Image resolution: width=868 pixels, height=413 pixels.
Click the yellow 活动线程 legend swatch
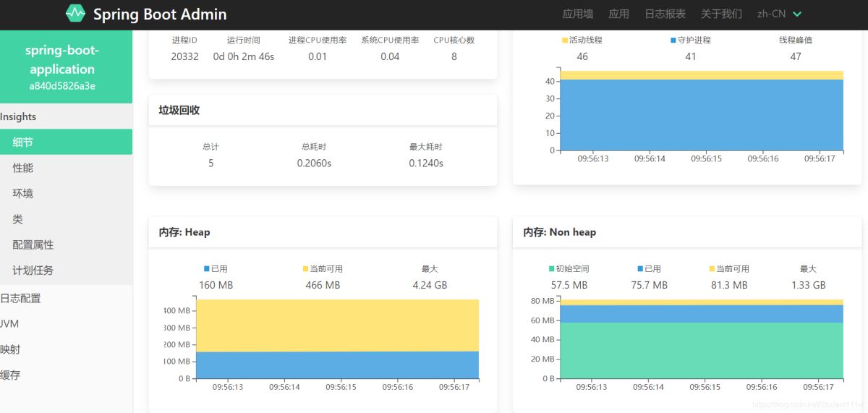click(x=565, y=41)
